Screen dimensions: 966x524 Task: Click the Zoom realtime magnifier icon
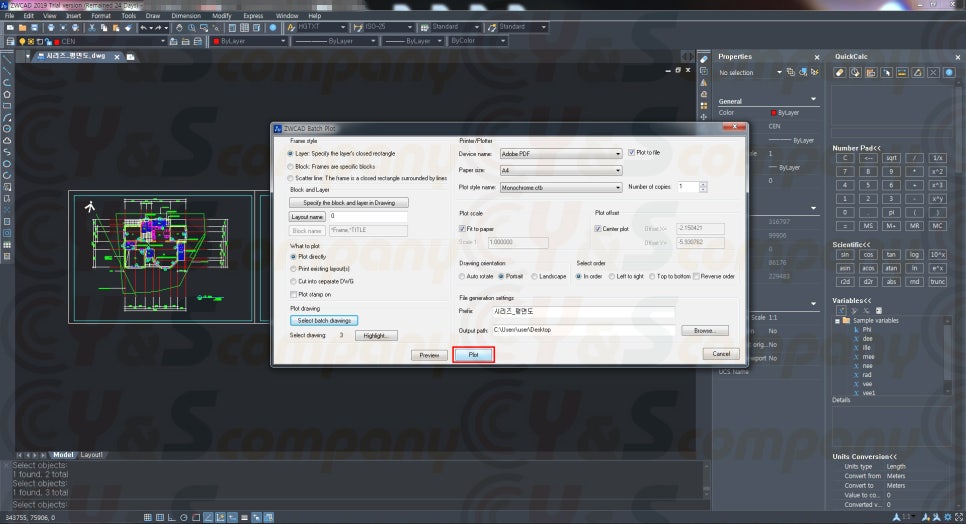[192, 28]
